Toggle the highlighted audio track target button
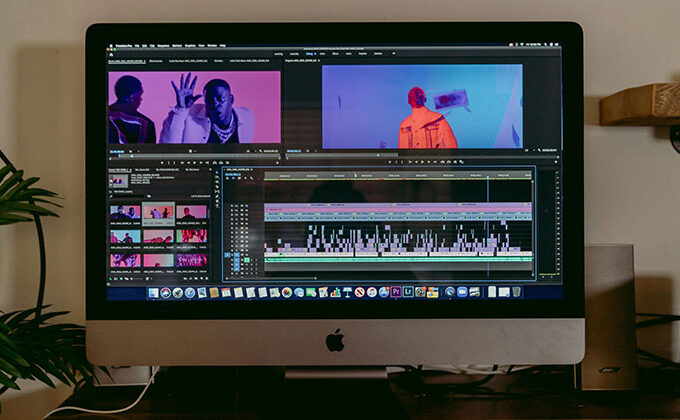This screenshot has width=680, height=420. click(x=228, y=255)
